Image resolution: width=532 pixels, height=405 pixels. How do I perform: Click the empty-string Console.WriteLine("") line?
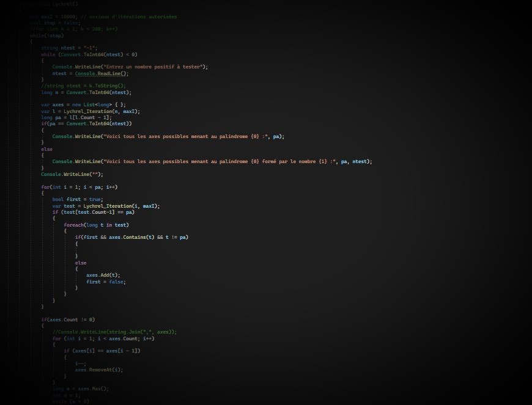tap(72, 175)
